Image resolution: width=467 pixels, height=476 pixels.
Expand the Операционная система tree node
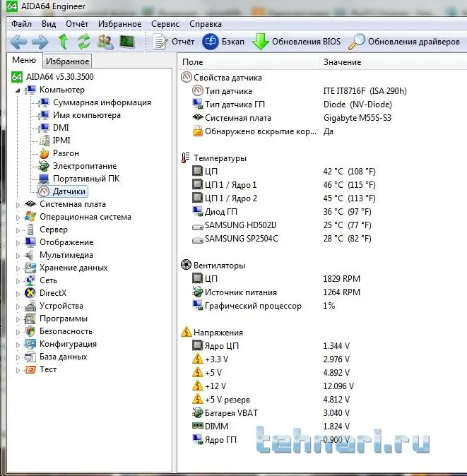point(18,218)
